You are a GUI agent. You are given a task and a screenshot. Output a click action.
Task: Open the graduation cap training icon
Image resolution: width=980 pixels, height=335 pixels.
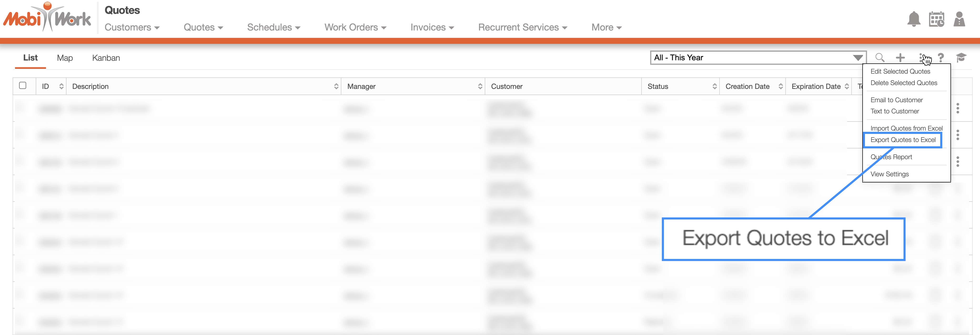pyautogui.click(x=961, y=57)
